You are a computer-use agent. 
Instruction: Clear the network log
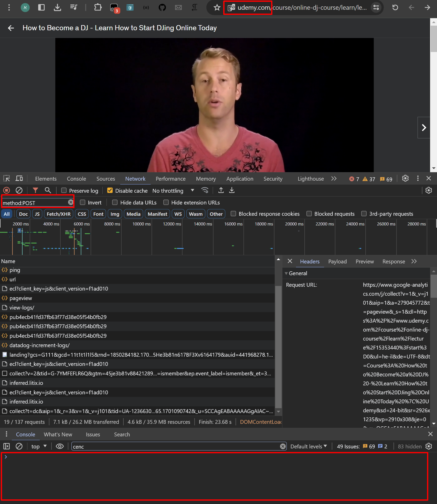click(19, 190)
